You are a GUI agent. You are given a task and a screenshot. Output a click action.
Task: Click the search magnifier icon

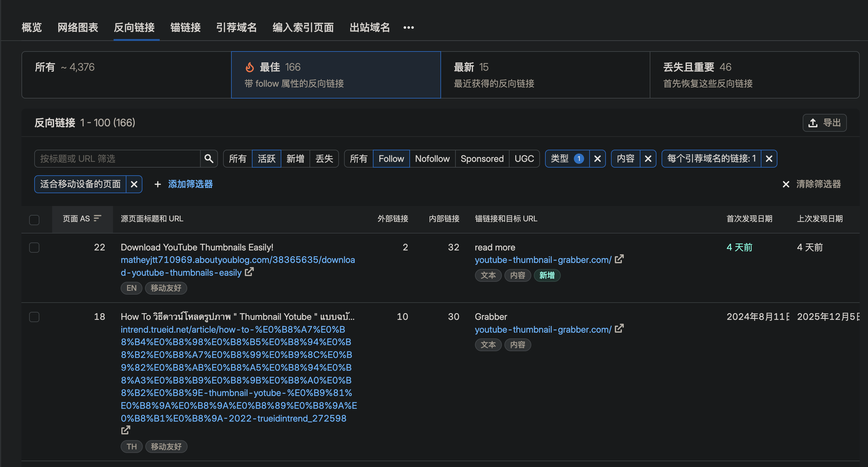(209, 159)
